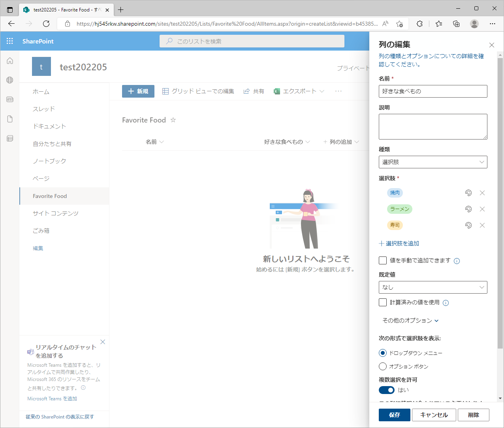Click the home icon in left rail
The image size is (504, 428).
point(10,61)
